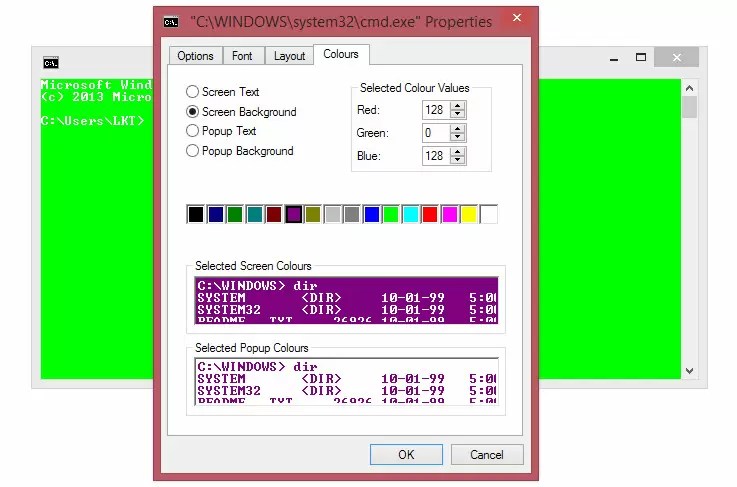The height and width of the screenshot is (487, 737).
Task: Click the Cancel button
Action: (487, 455)
